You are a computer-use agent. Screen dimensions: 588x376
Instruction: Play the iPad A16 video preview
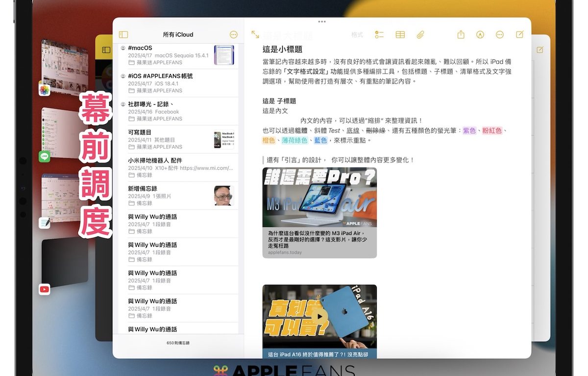tap(319, 316)
